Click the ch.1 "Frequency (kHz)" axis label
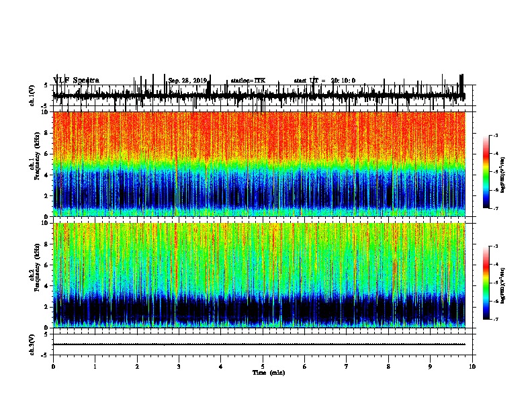Image resolution: width=532 pixels, height=411 pixels. pyautogui.click(x=37, y=156)
